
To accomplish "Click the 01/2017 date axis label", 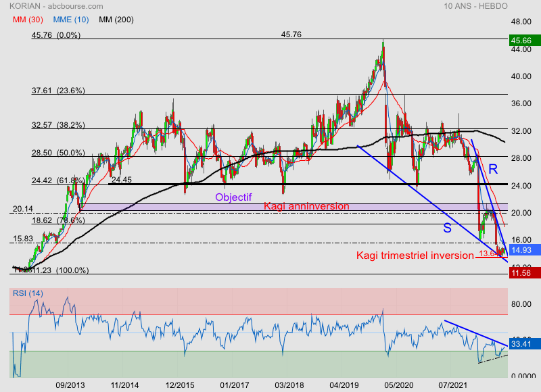I will 234,385.
